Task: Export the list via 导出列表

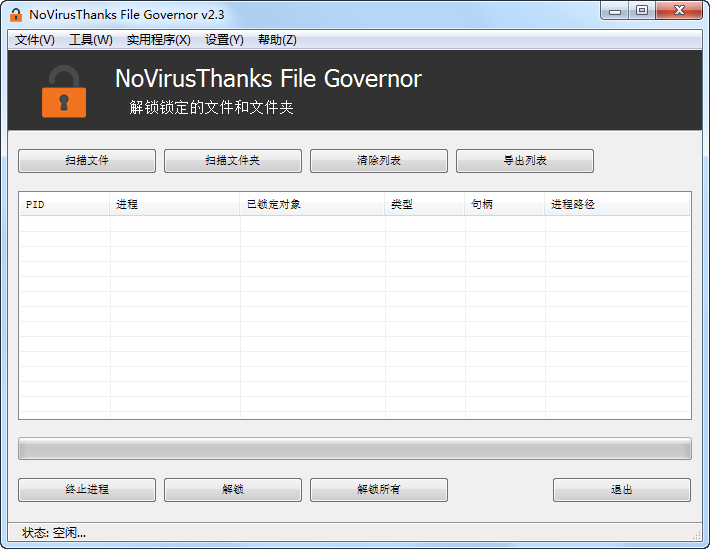Action: [x=524, y=161]
